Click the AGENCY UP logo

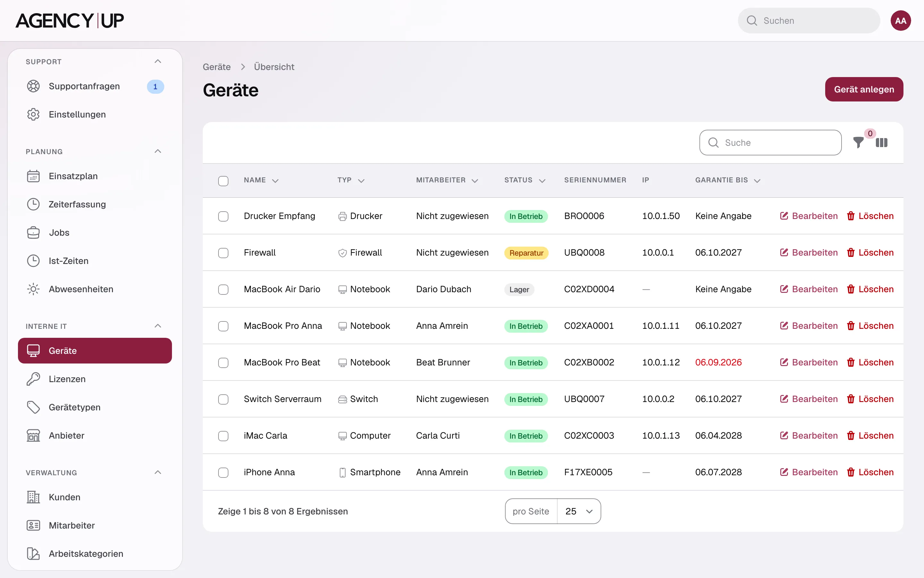[70, 21]
